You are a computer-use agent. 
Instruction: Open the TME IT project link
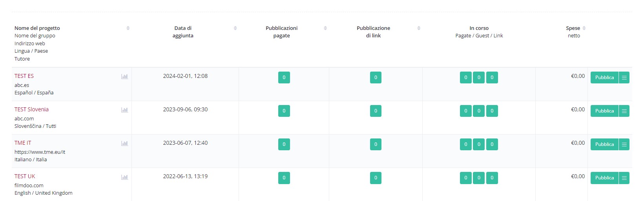(23, 143)
